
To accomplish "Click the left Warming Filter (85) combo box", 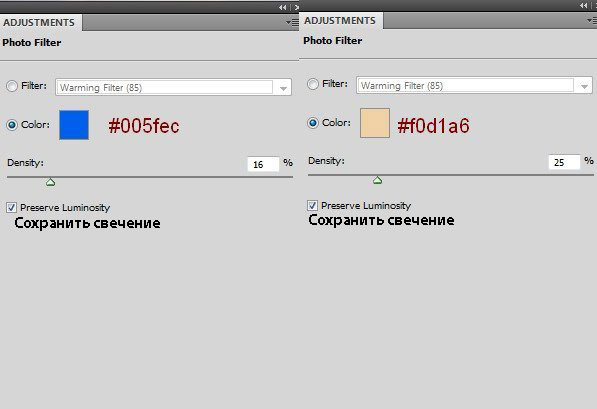I will 174,87.
